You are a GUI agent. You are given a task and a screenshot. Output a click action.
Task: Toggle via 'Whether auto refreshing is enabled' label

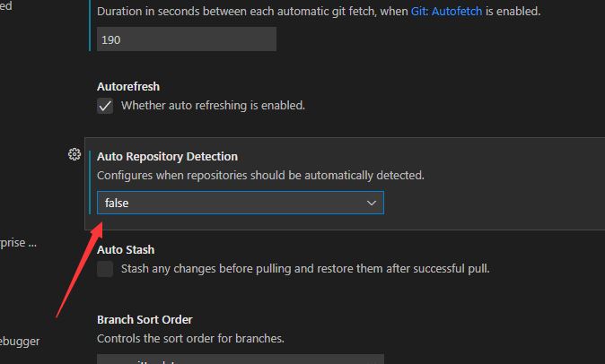click(213, 106)
